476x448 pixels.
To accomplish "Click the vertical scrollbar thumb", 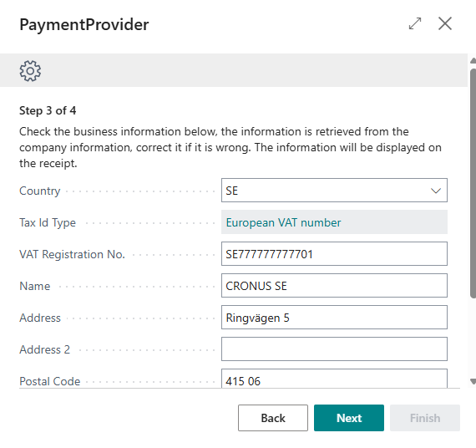I will point(473,184).
